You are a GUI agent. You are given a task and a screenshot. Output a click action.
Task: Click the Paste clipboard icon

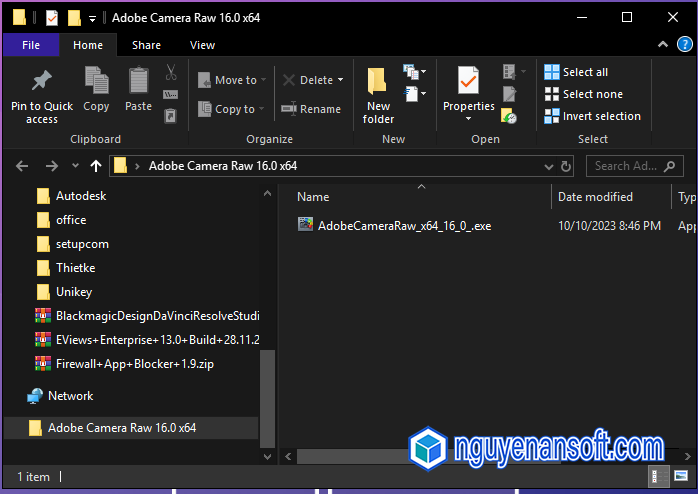138,81
